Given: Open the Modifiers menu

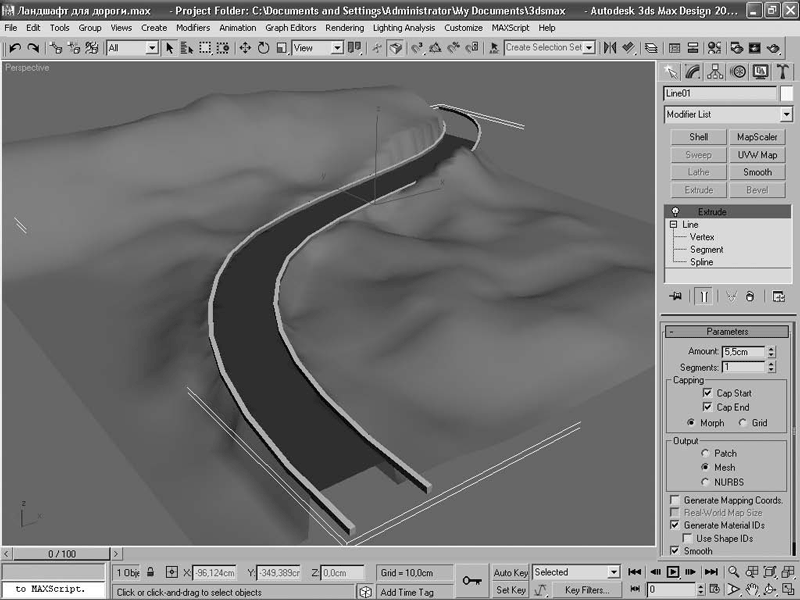Looking at the screenshot, I should point(193,28).
